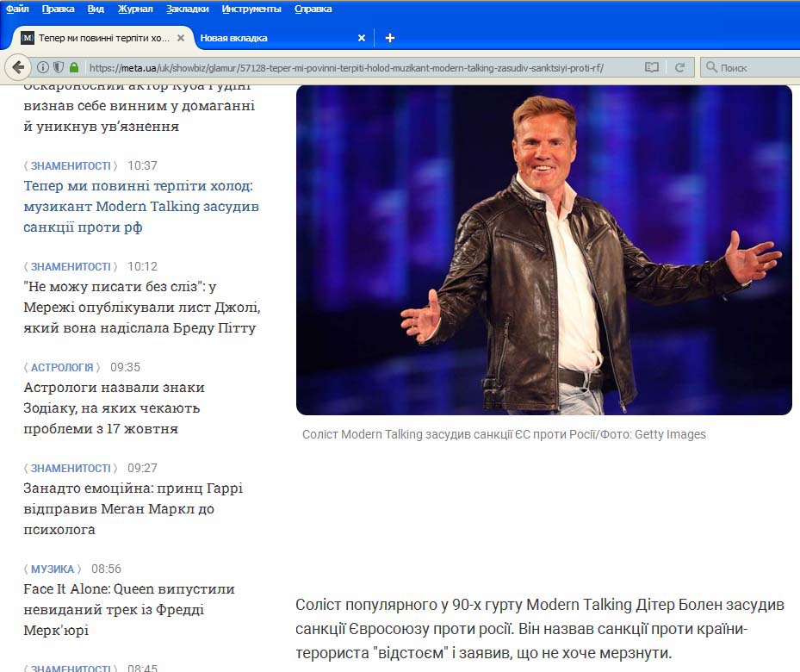
Task: Click the 08:56 timestamp
Action: tap(106, 569)
